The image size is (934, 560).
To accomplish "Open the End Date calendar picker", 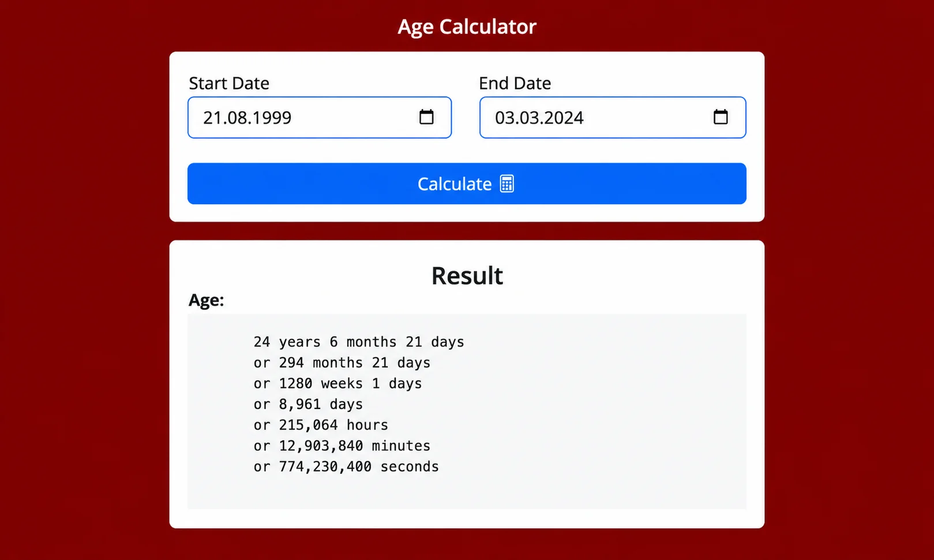I will pyautogui.click(x=721, y=117).
